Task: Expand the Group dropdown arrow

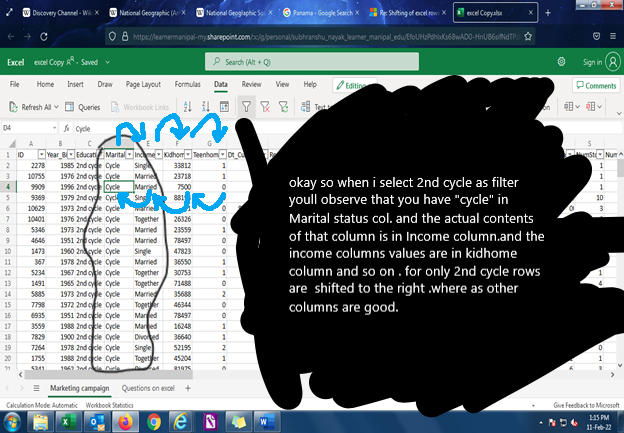Action: pyautogui.click(x=578, y=107)
